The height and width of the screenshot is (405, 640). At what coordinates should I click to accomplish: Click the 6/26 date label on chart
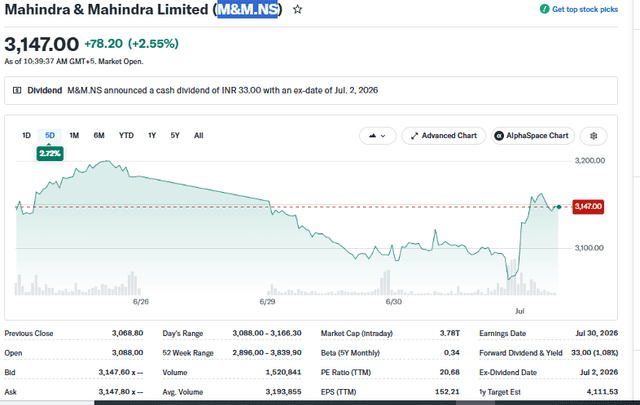pos(141,302)
